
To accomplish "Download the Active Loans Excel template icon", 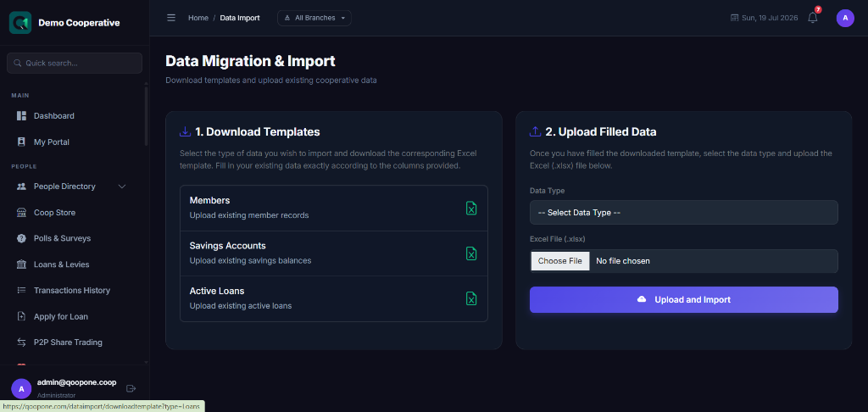I will pyautogui.click(x=471, y=298).
